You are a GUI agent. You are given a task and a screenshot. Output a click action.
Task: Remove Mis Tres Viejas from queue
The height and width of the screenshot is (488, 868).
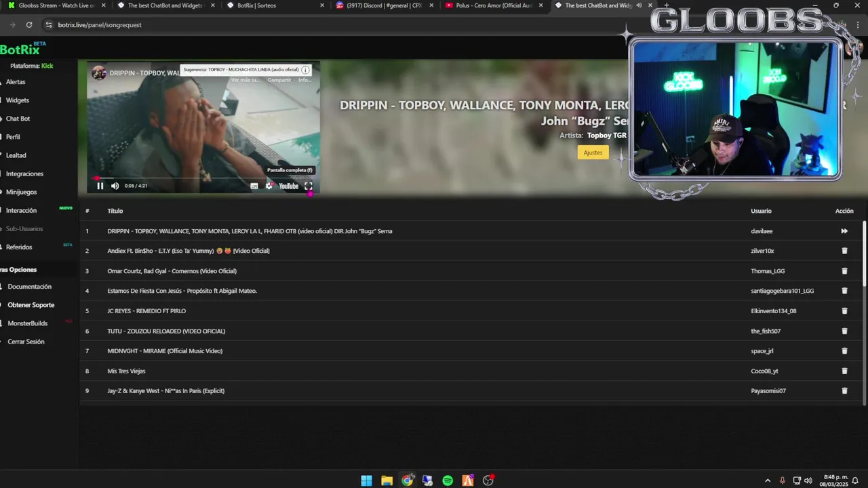844,371
